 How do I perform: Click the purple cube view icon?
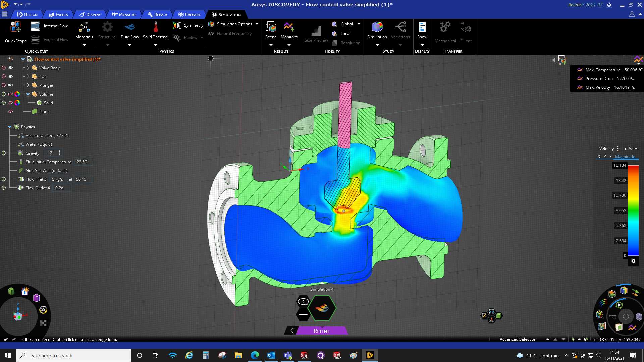click(37, 298)
